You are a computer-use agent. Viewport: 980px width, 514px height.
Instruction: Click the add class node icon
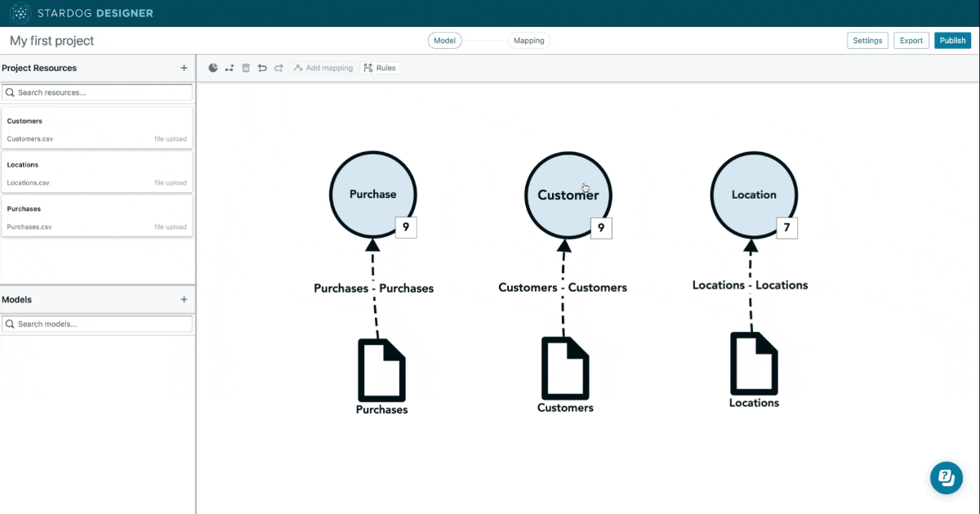tap(213, 68)
